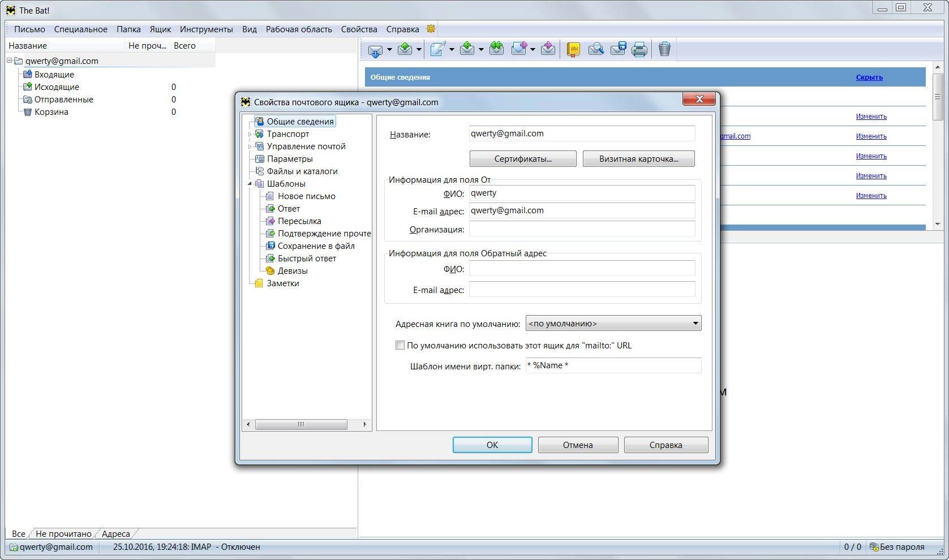
Task: Select Ответ template item
Action: (x=289, y=209)
